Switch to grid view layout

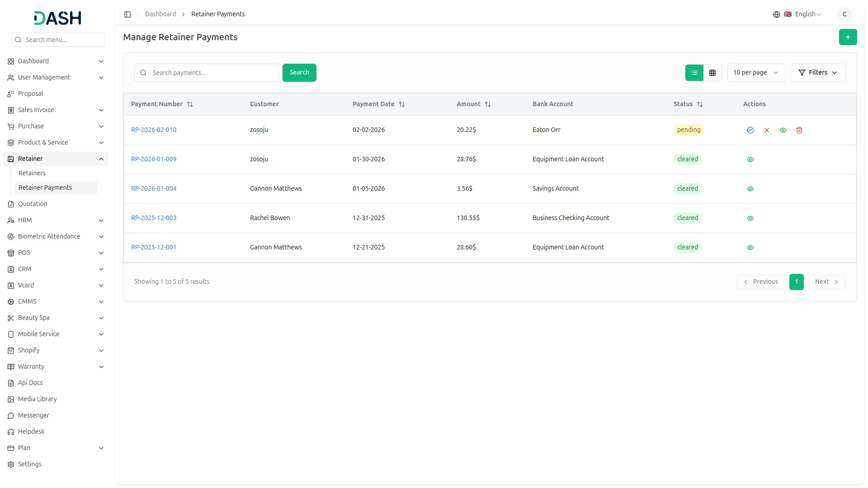[x=712, y=73]
